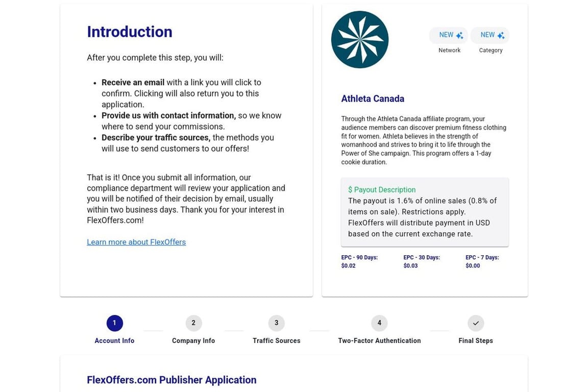588x392 pixels.
Task: Click FlexOffers.com Publisher Application heading
Action: click(x=171, y=380)
